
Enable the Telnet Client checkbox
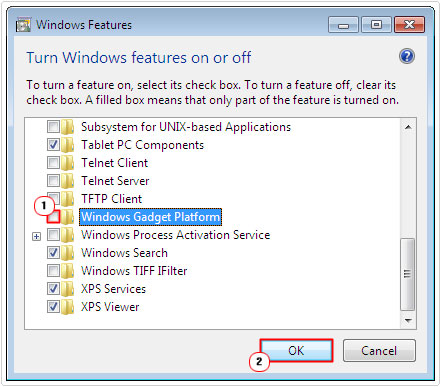click(53, 163)
